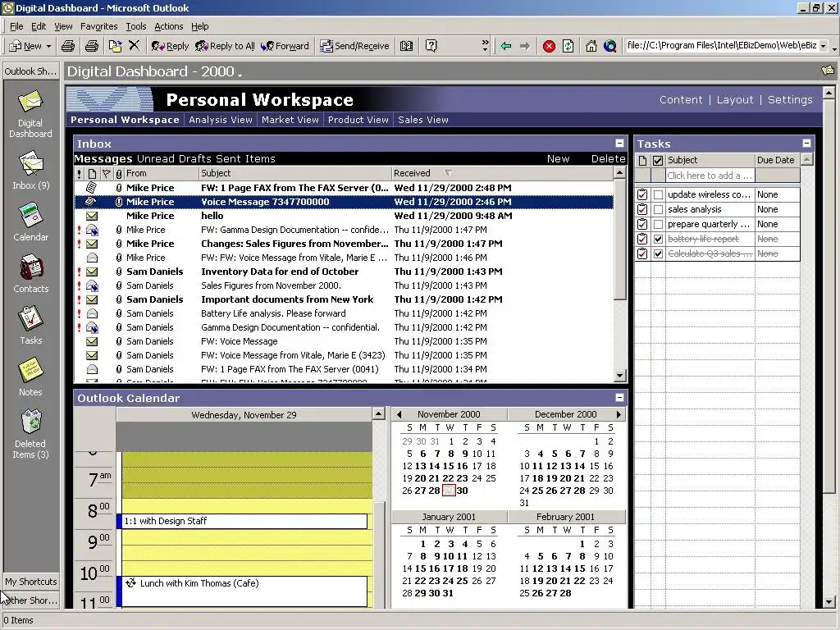Click Send/Receive toolbar button

354,46
